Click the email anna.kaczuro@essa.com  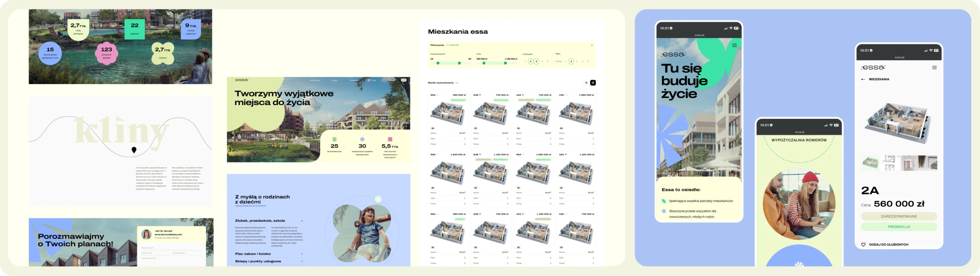pos(168,235)
